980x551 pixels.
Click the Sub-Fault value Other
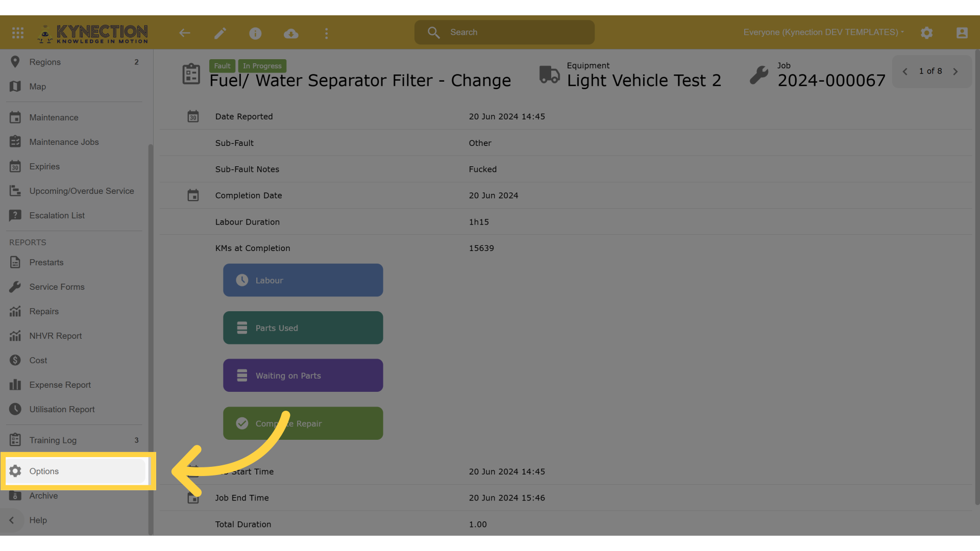480,143
